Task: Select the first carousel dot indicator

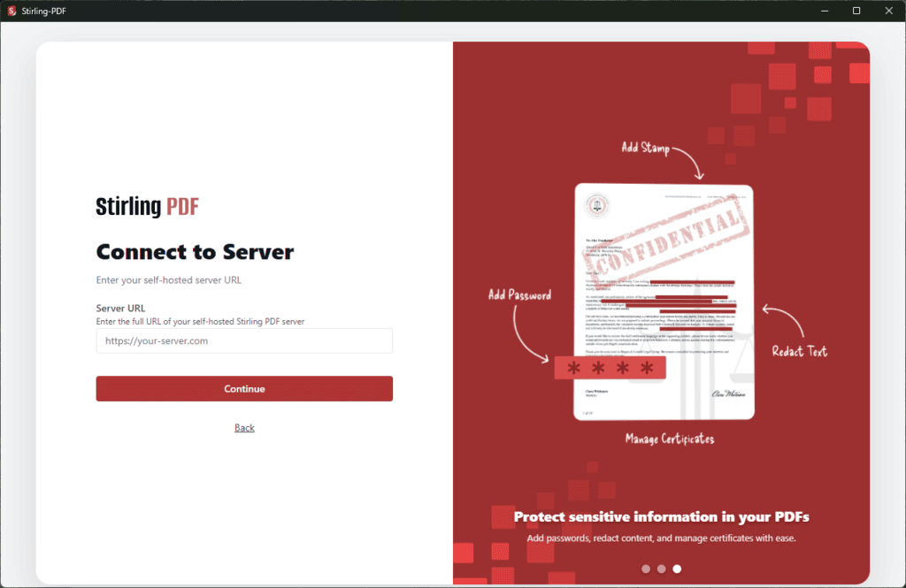Action: click(647, 569)
